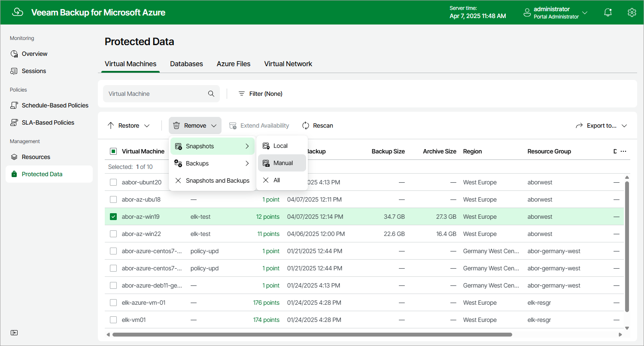Click the Local snapshot icon
The height and width of the screenshot is (346, 644).
point(266,146)
